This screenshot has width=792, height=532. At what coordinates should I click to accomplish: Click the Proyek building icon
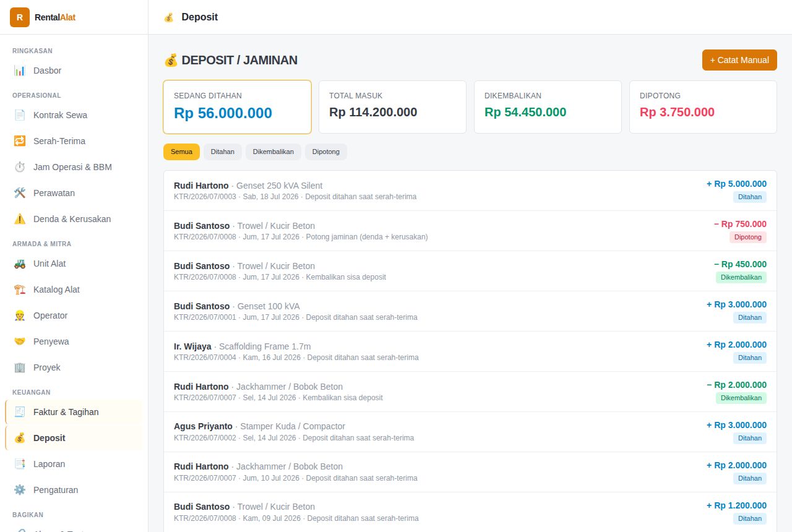pos(20,367)
